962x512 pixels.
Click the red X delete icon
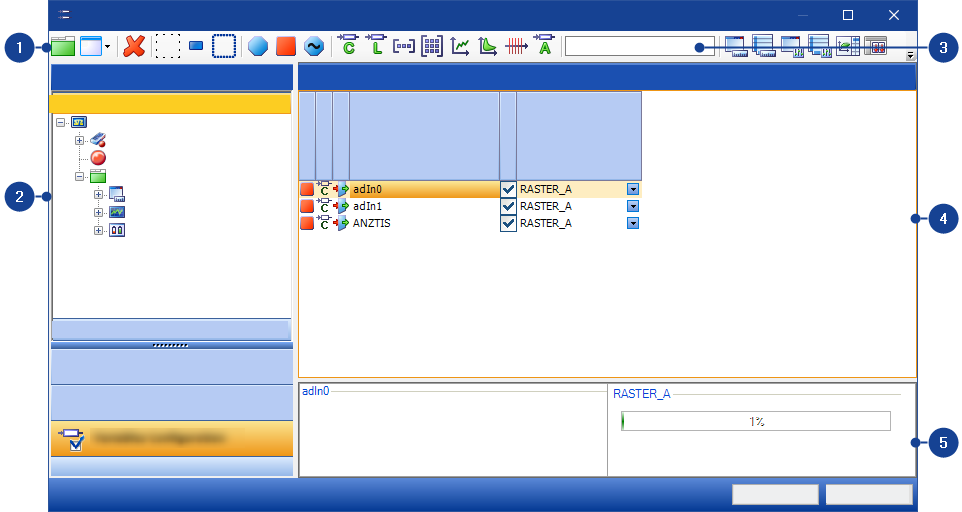click(134, 46)
